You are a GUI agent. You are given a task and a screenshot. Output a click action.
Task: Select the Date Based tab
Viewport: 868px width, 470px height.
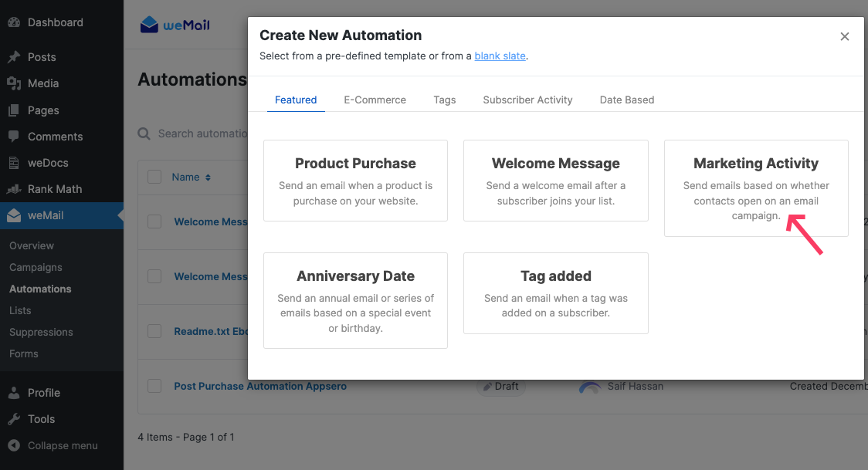[x=626, y=100]
